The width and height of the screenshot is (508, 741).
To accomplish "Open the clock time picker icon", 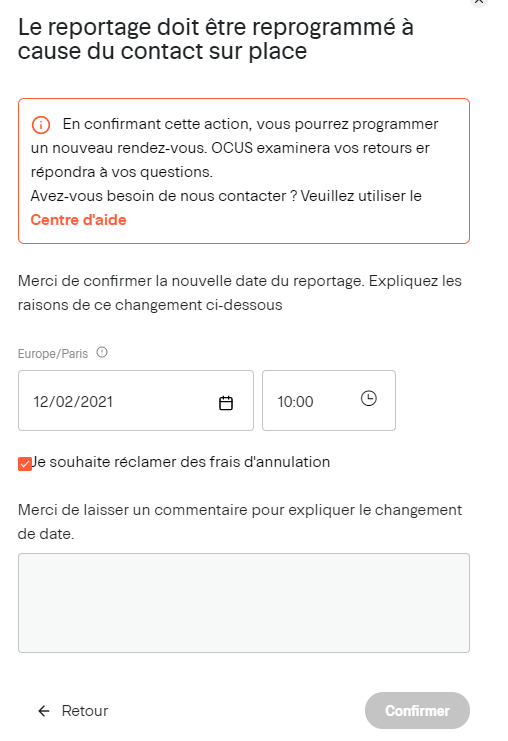I will [369, 398].
